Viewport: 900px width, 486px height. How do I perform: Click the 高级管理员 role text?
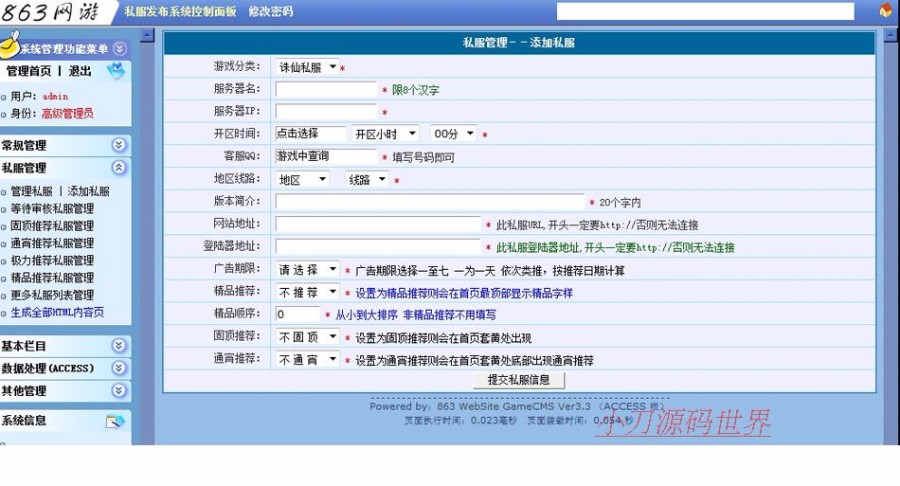67,114
